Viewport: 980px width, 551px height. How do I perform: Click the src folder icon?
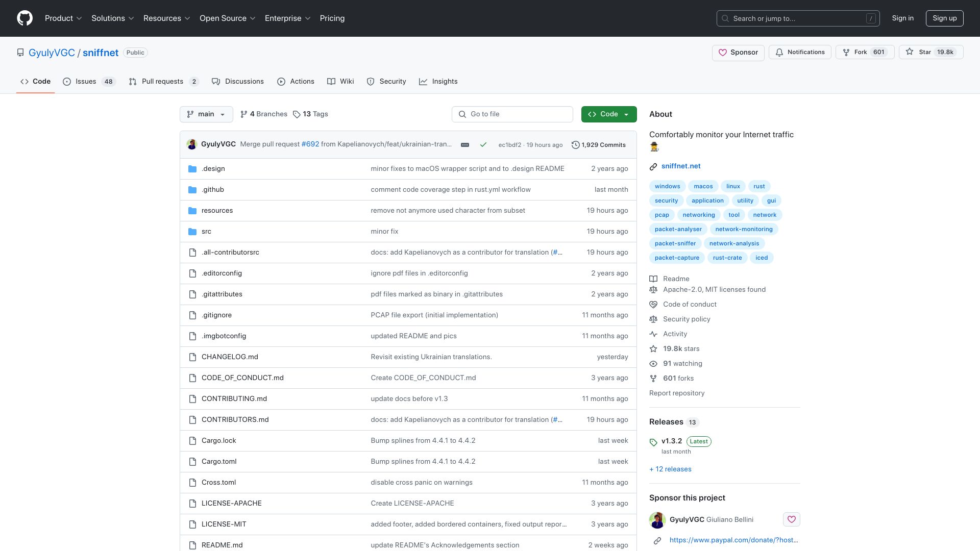point(192,232)
